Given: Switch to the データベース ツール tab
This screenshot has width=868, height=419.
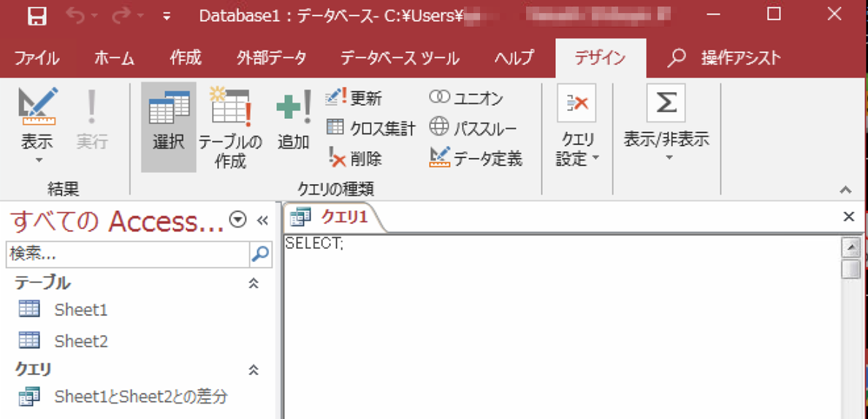Looking at the screenshot, I should click(x=399, y=58).
